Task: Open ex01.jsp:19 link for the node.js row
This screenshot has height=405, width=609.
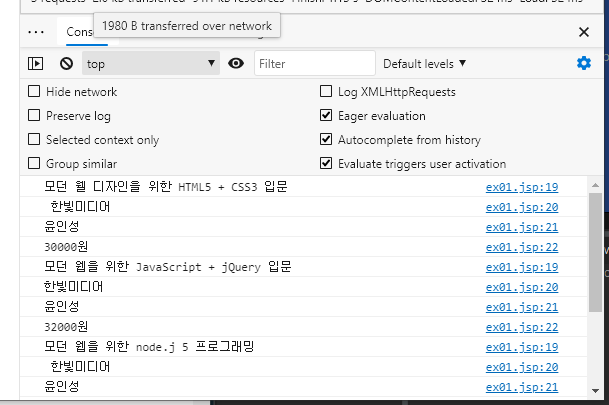Action: [522, 347]
